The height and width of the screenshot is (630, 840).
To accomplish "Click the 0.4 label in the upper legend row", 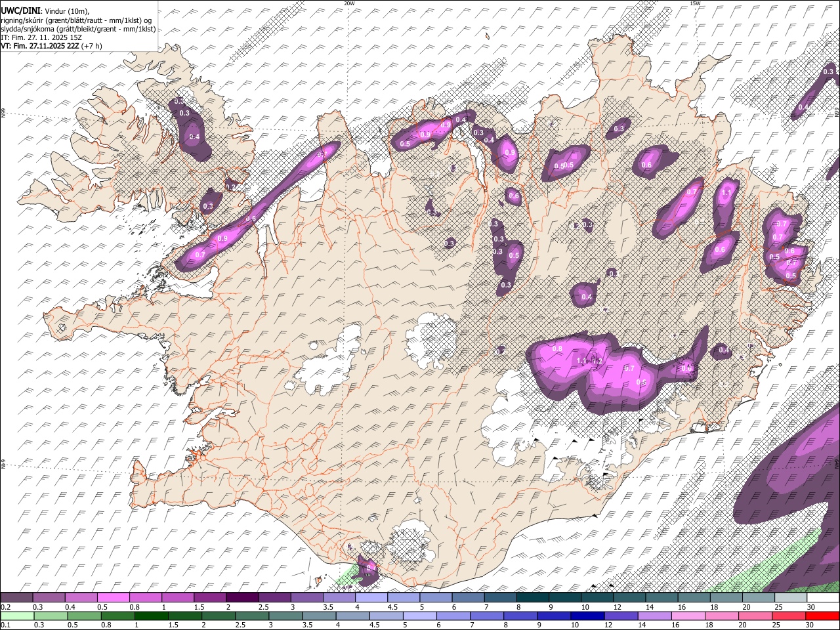I will pos(70,607).
